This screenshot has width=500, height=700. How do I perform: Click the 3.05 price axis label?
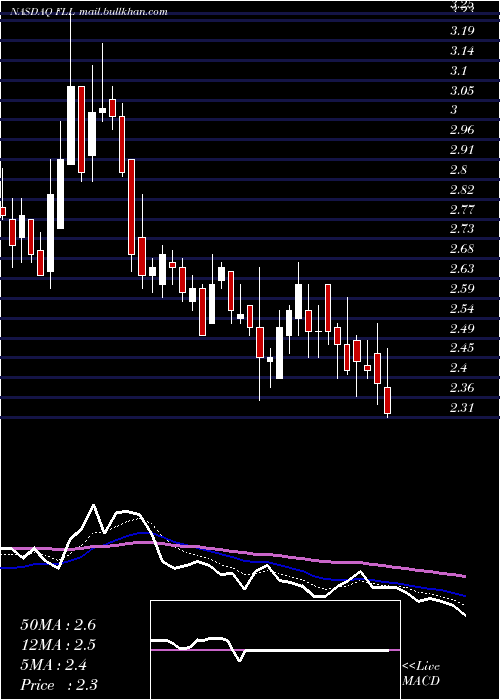462,91
